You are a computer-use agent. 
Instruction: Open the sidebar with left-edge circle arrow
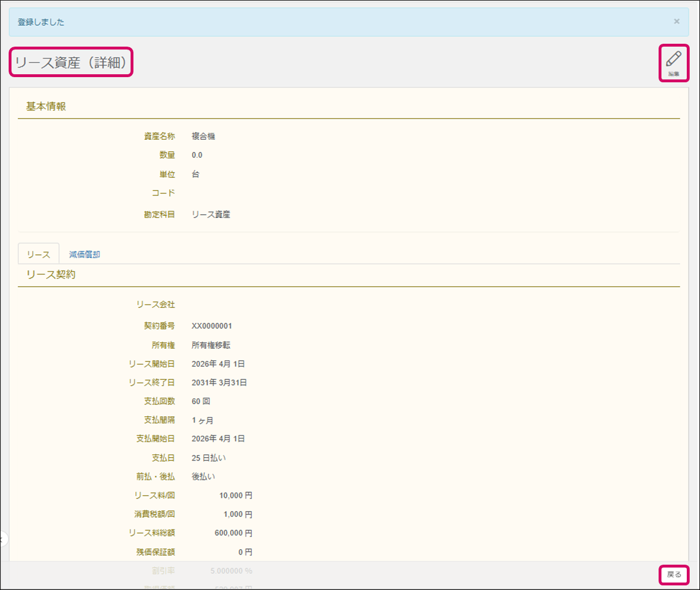coord(2,539)
